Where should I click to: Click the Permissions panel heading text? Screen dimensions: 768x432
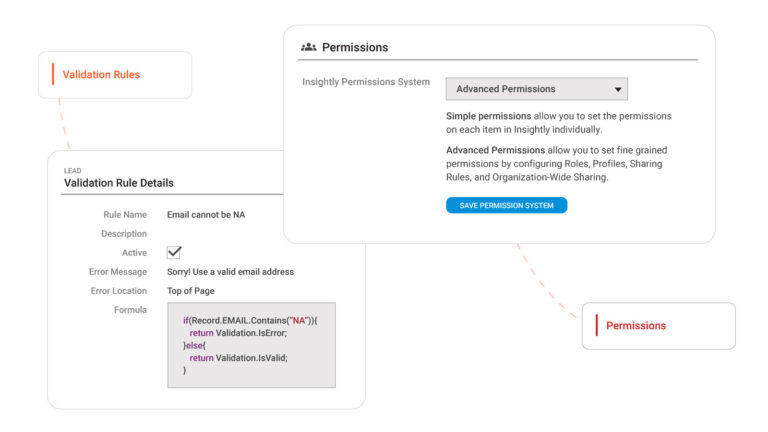click(x=355, y=48)
